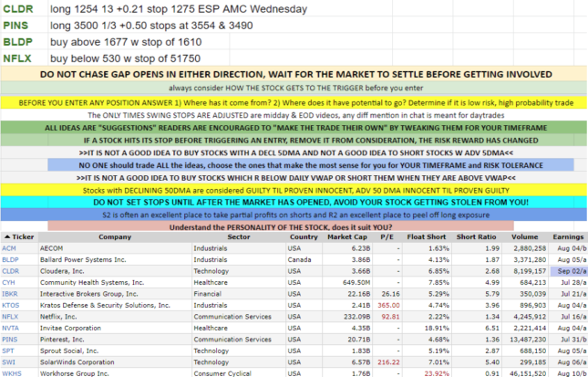Open the NFLX ticker link in table

coord(10,317)
